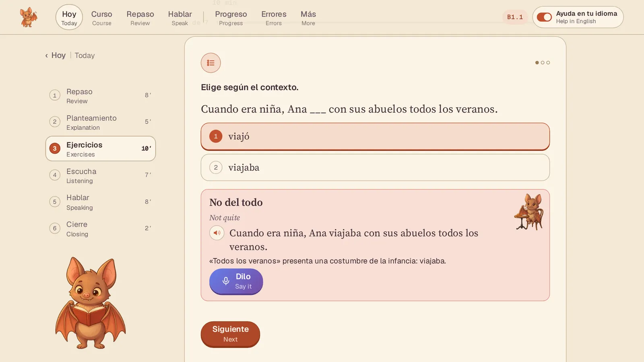Viewport: 644px width, 362px height.
Task: Open the exercise list icon button
Action: click(x=211, y=63)
